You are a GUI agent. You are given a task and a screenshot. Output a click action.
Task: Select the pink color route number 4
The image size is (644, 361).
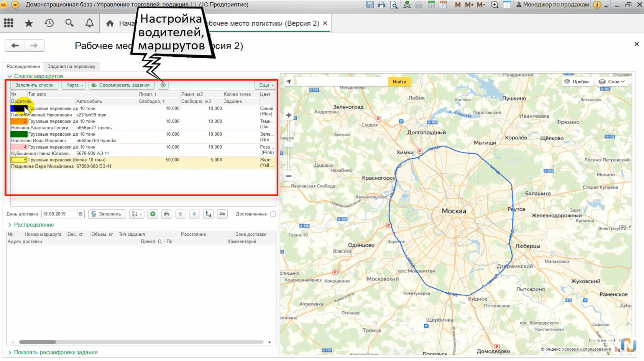143,150
